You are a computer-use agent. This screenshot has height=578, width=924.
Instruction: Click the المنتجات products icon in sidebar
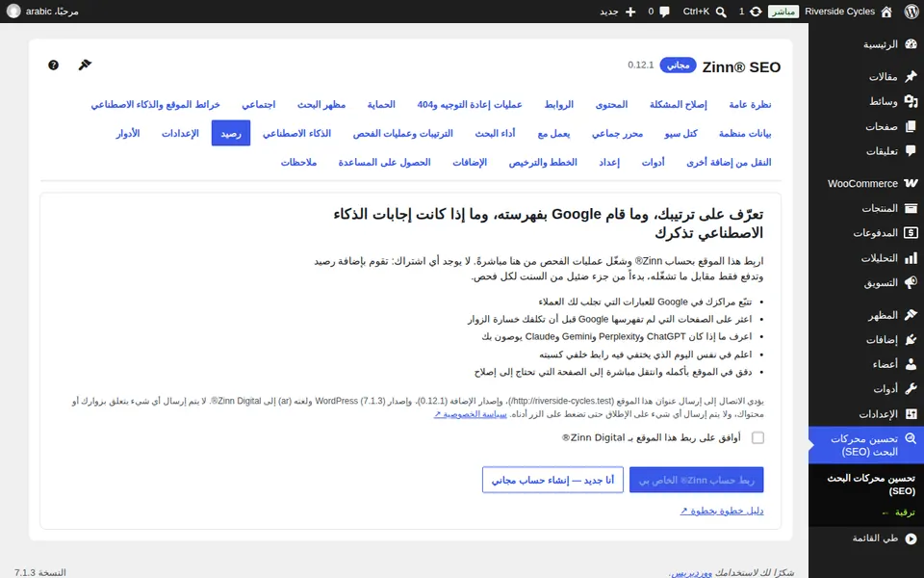click(911, 208)
